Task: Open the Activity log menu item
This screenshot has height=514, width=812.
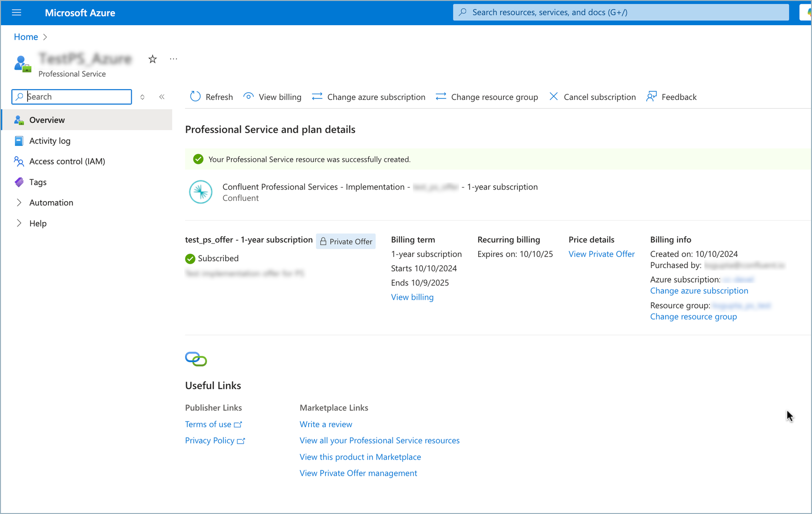Action: 50,141
